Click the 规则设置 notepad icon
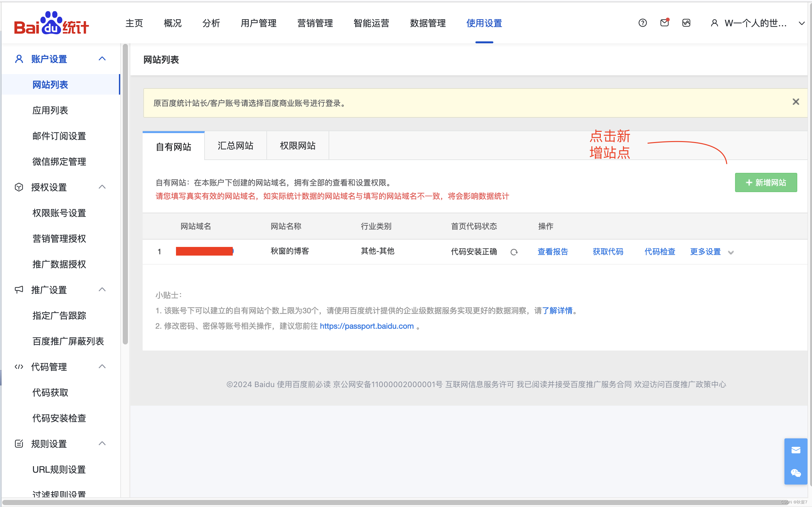The image size is (812, 507). click(x=19, y=444)
